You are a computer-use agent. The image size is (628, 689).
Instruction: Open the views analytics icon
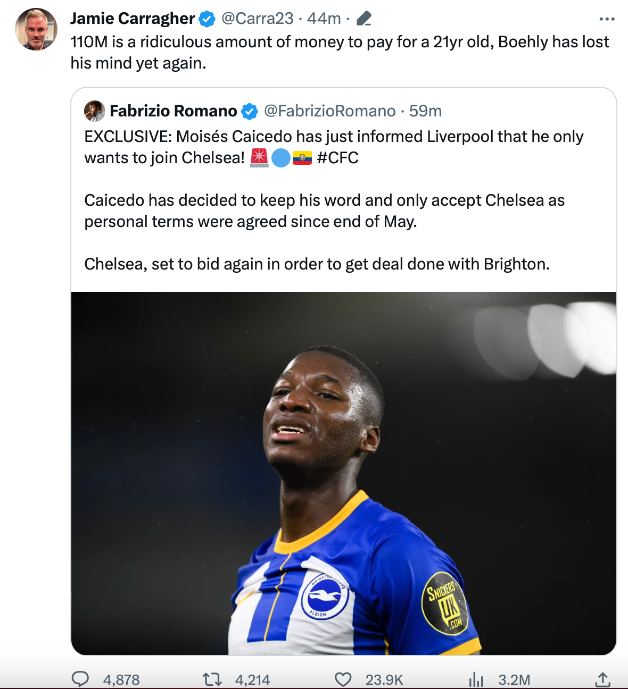tap(477, 679)
